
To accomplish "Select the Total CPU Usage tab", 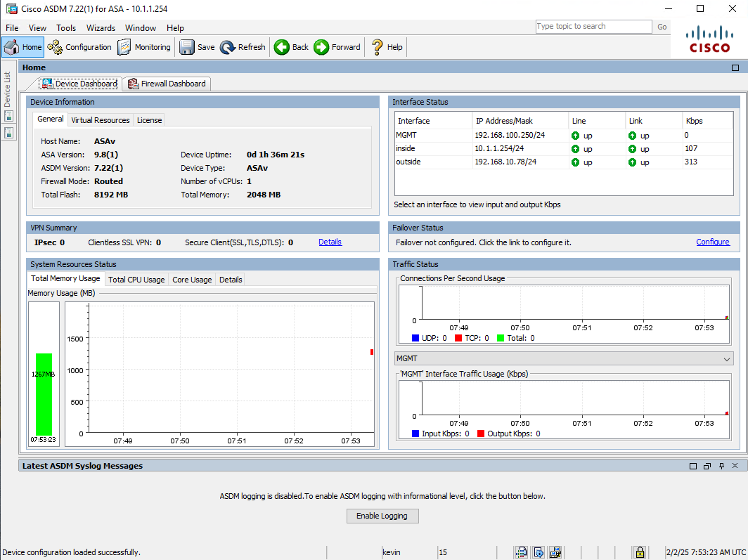I will (136, 280).
